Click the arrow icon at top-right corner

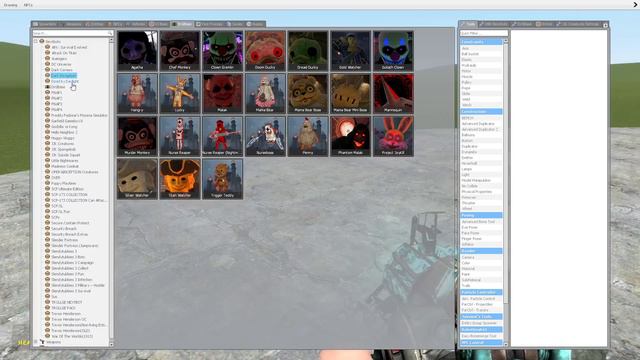[x=635, y=5]
